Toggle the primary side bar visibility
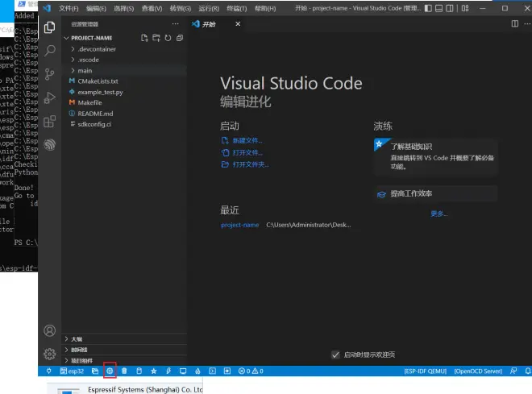The width and height of the screenshot is (532, 394). [x=428, y=8]
